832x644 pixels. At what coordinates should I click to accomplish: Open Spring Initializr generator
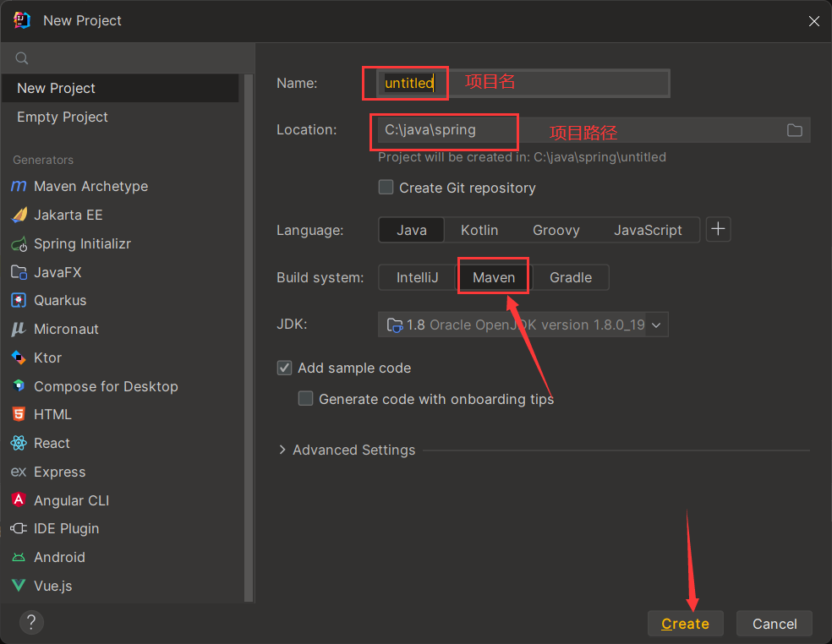tap(120, 243)
